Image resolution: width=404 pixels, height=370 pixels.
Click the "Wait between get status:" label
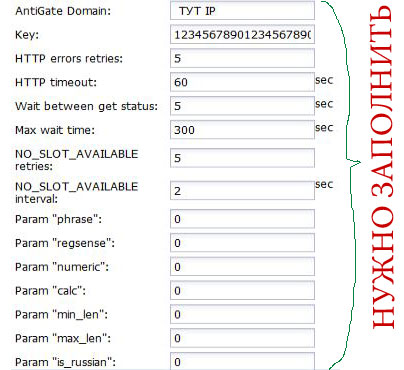[86, 106]
